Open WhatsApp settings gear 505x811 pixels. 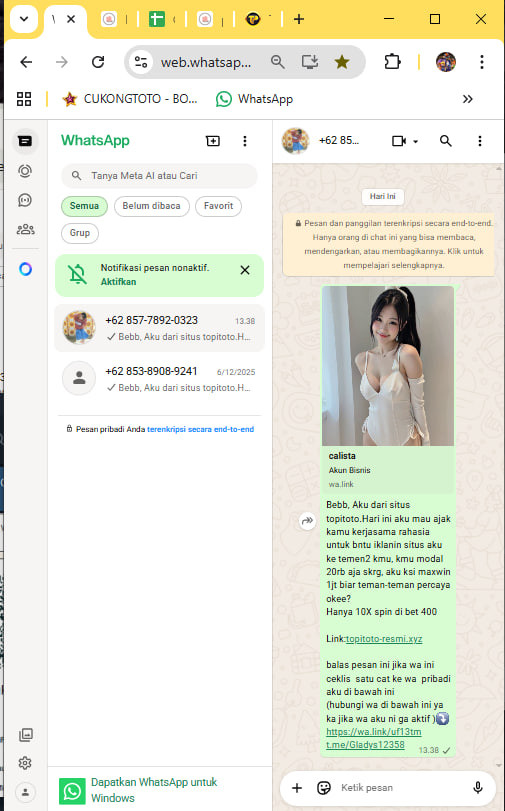(25, 763)
